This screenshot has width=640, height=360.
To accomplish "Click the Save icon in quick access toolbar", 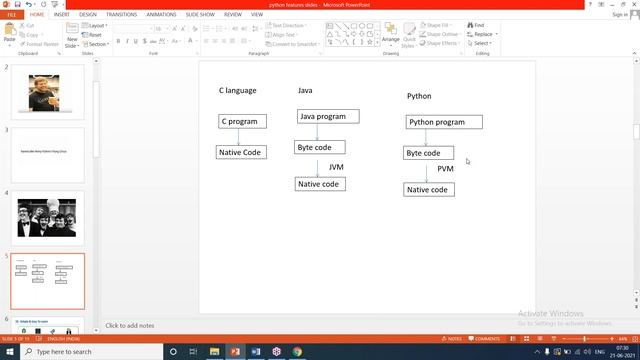I will 17,4.
